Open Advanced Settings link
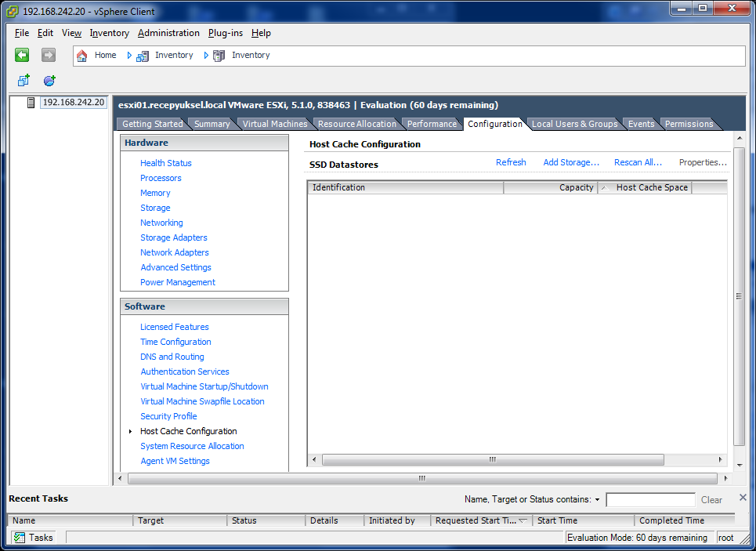The width and height of the screenshot is (756, 551). coord(176,268)
